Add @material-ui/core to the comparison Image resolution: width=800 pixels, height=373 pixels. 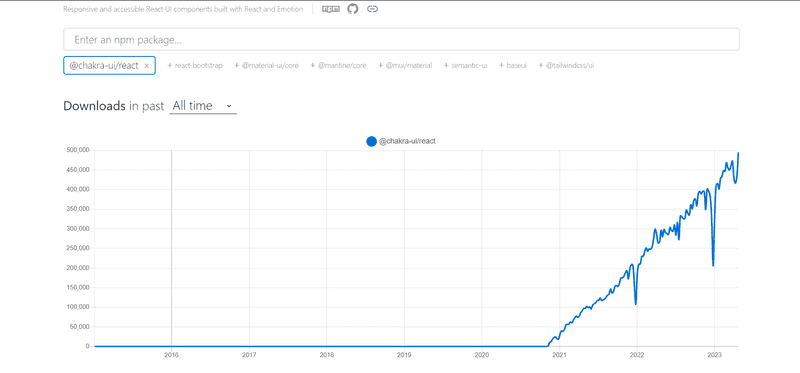266,66
